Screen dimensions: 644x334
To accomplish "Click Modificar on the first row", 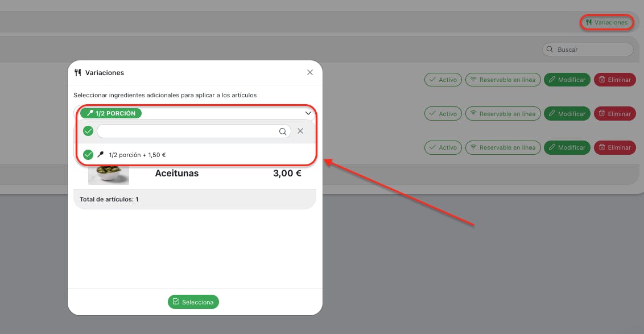I will 567,80.
